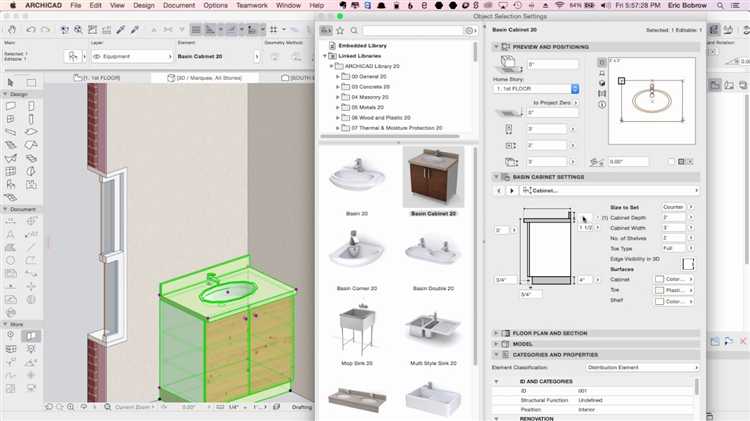The height and width of the screenshot is (421, 750).
Task: Open the Design menu
Action: pyautogui.click(x=144, y=5)
